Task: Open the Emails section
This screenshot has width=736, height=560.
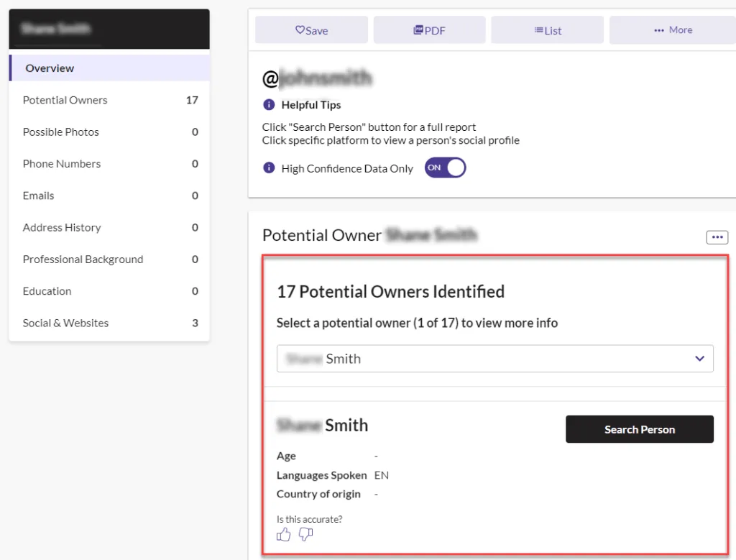Action: [x=38, y=196]
